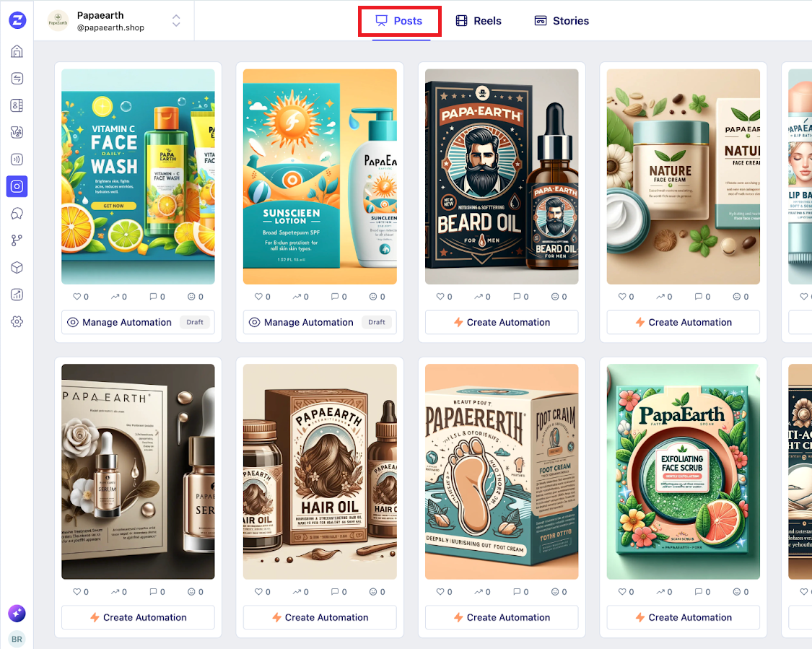Open the contacts list icon in sidebar
Viewport: 812px width, 649px height.
[17, 105]
